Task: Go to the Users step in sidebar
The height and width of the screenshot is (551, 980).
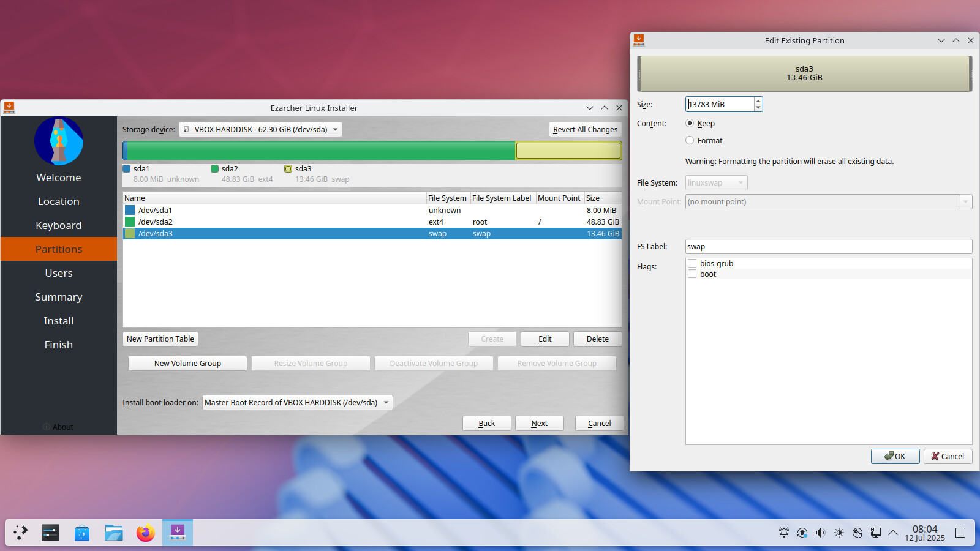Action: point(59,273)
